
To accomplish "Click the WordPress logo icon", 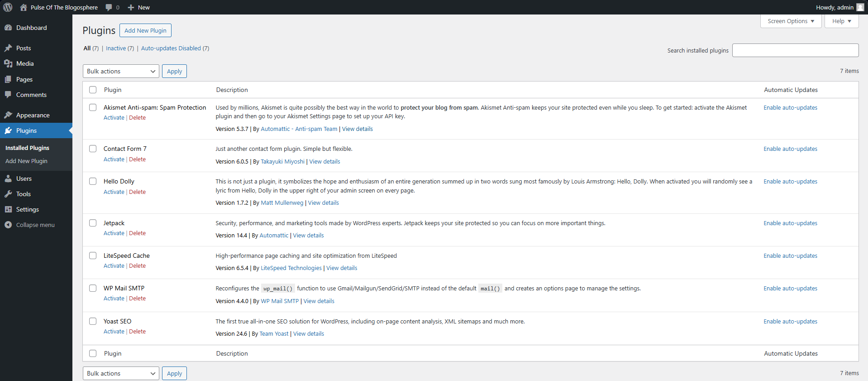I will click(8, 7).
